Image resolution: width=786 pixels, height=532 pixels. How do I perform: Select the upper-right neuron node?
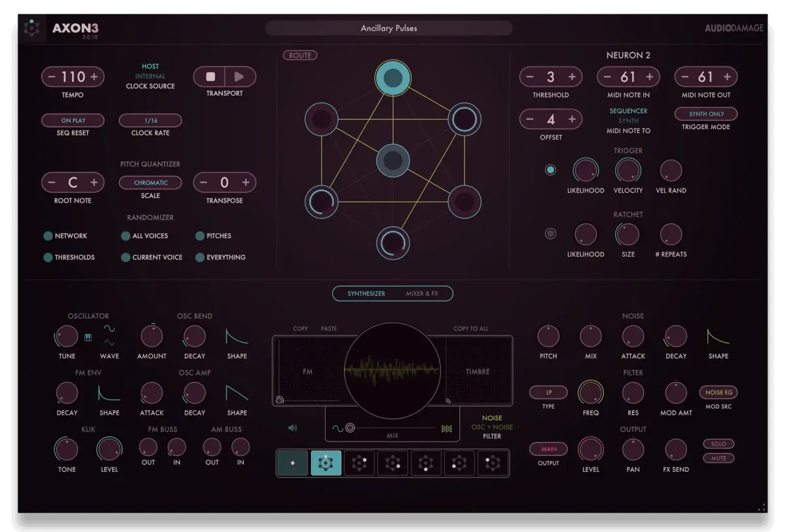(464, 120)
